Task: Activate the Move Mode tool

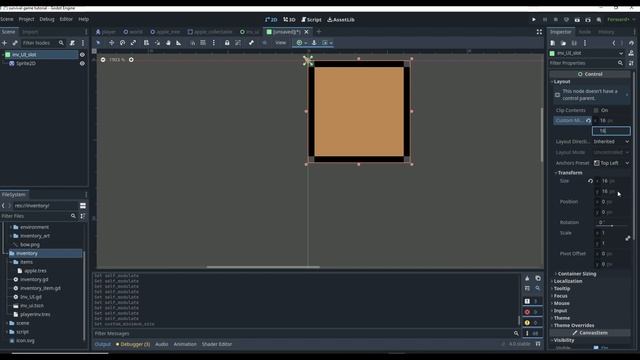Action: (x=111, y=43)
